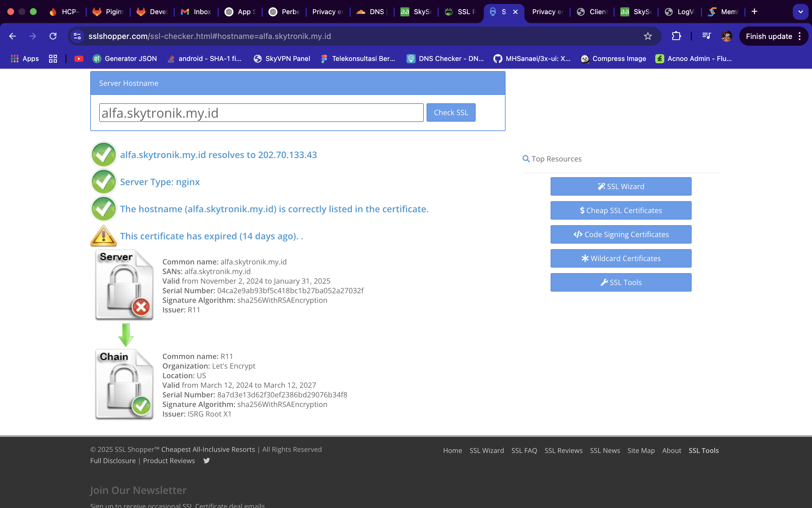This screenshot has width=812, height=508.
Task: Open the Chrome three-dot menu
Action: 800,36
